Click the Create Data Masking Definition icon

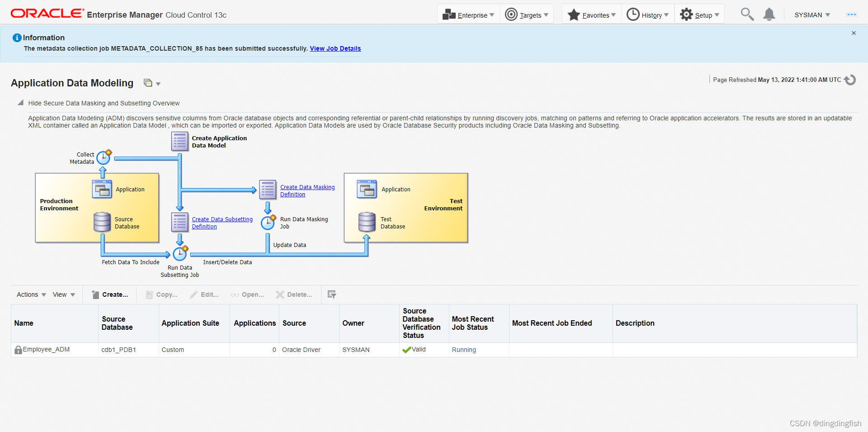268,190
